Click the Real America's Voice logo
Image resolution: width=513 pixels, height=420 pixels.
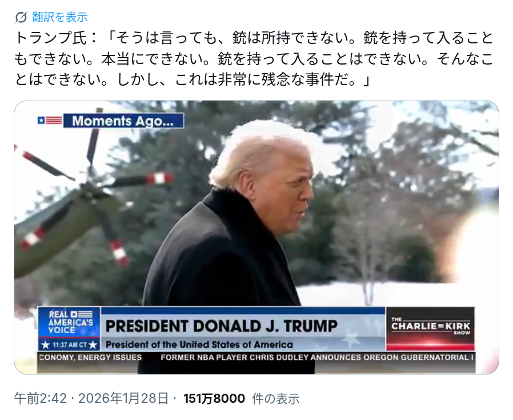coord(69,322)
